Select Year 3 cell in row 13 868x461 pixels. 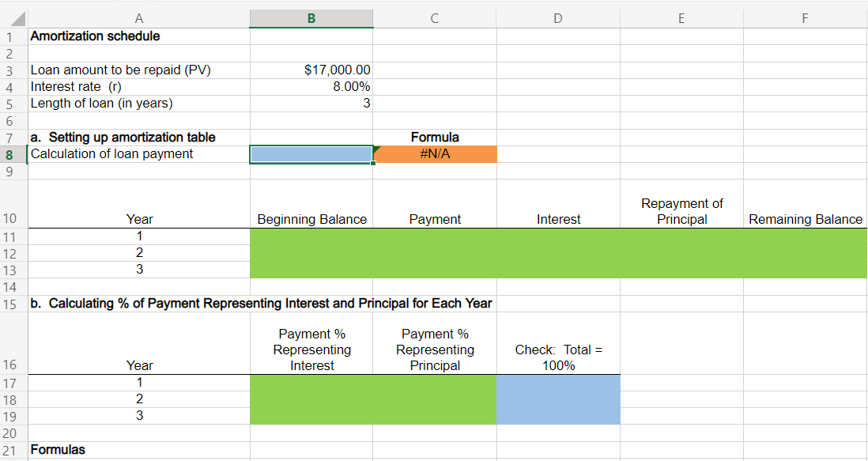click(x=139, y=270)
